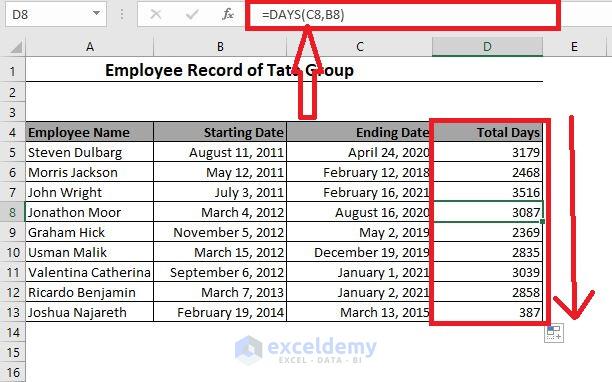Select row 13 header

pyautogui.click(x=12, y=313)
